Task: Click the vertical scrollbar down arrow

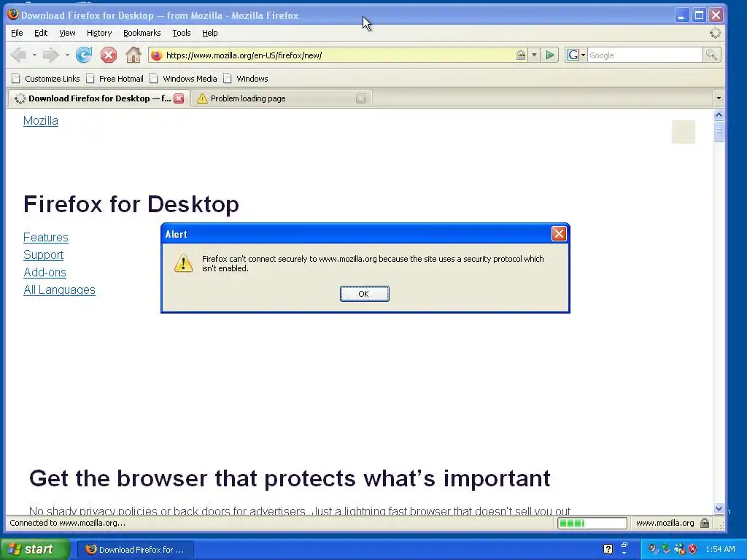Action: [x=719, y=508]
